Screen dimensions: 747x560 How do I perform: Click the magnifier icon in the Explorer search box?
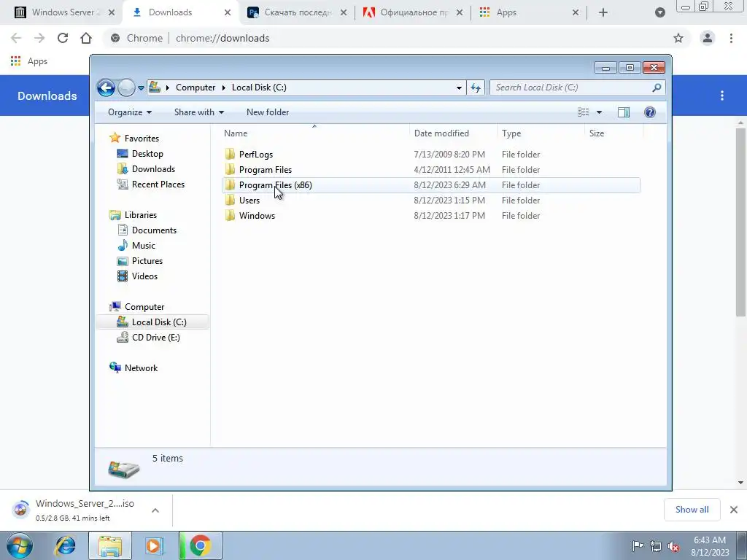point(657,87)
